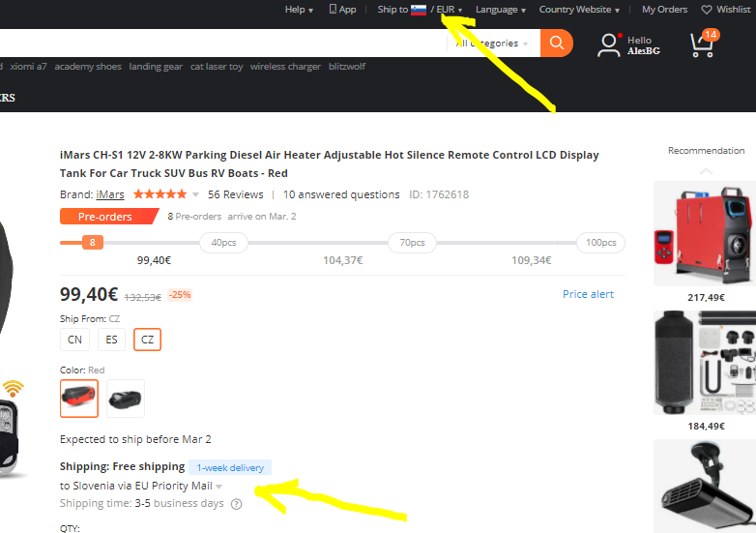Search suggestion: cat laser toy

coord(217,67)
